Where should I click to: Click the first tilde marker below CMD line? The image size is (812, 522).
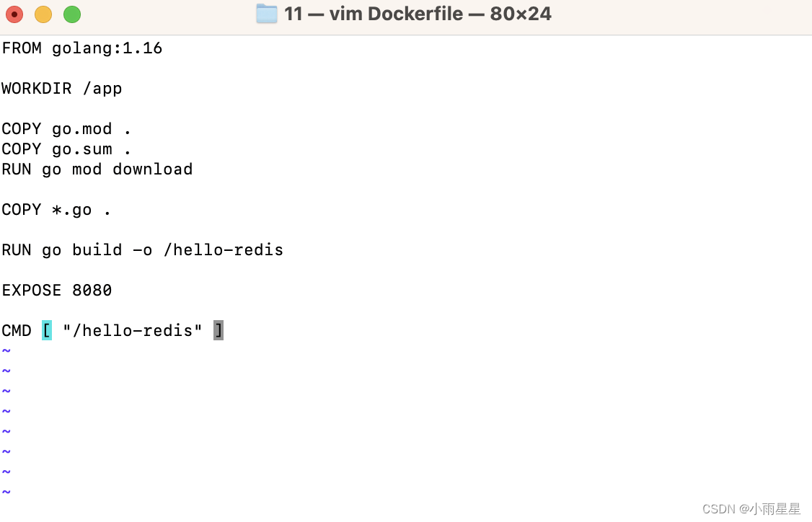tap(6, 351)
